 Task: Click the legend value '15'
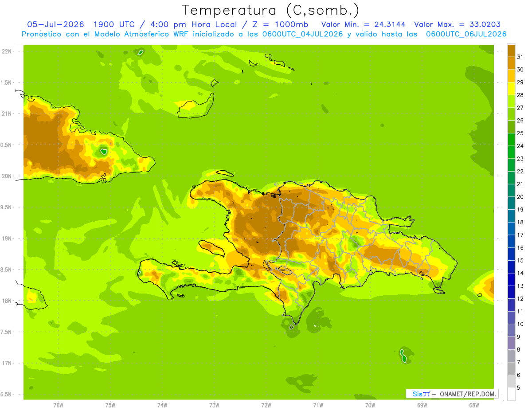[x=520, y=261]
